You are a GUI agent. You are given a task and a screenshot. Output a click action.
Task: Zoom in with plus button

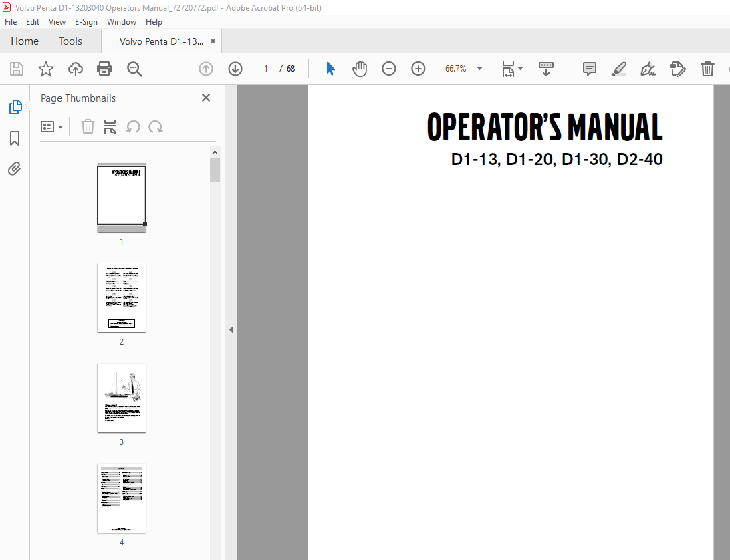[418, 69]
